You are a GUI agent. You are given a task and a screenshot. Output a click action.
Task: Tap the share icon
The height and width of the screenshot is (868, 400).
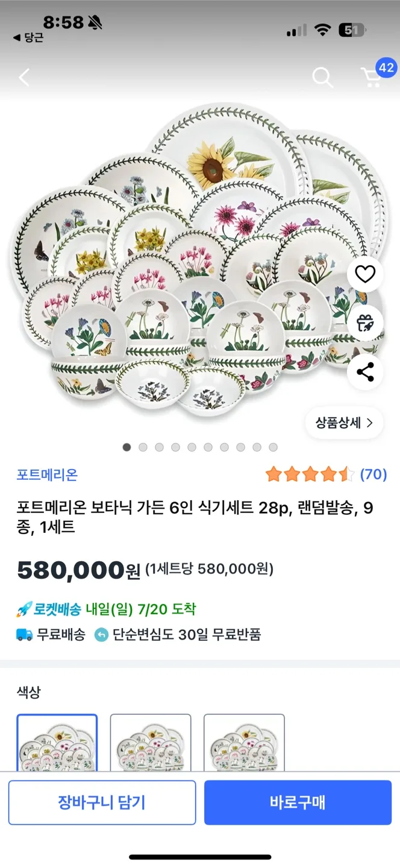365,372
